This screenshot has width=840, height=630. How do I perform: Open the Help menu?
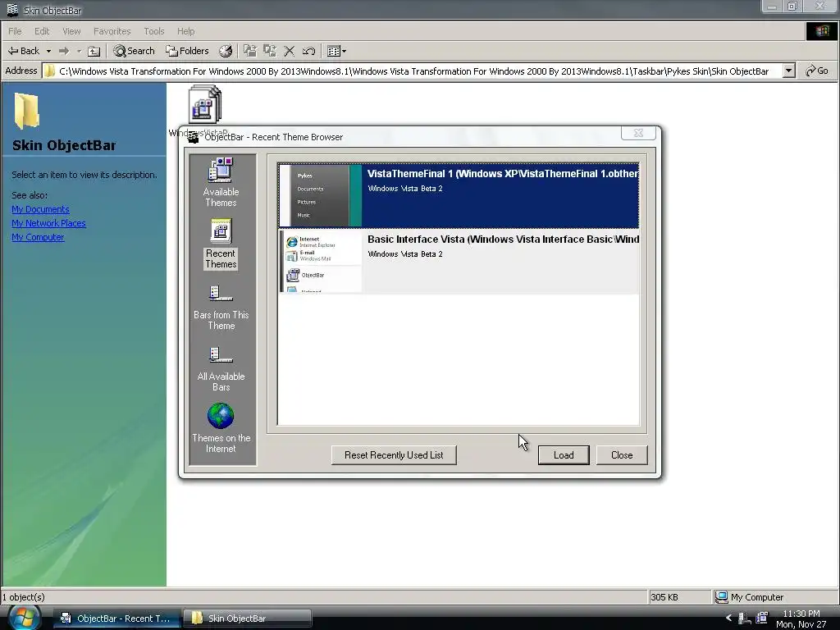(186, 31)
